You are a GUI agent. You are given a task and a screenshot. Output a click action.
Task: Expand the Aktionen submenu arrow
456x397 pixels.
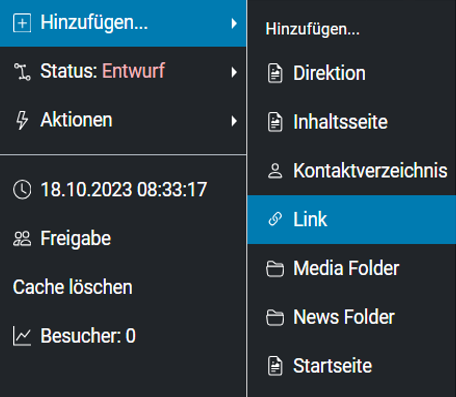234,121
